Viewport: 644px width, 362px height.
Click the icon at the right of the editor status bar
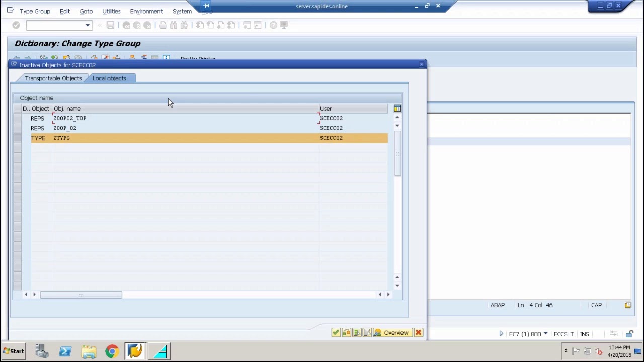click(x=628, y=305)
